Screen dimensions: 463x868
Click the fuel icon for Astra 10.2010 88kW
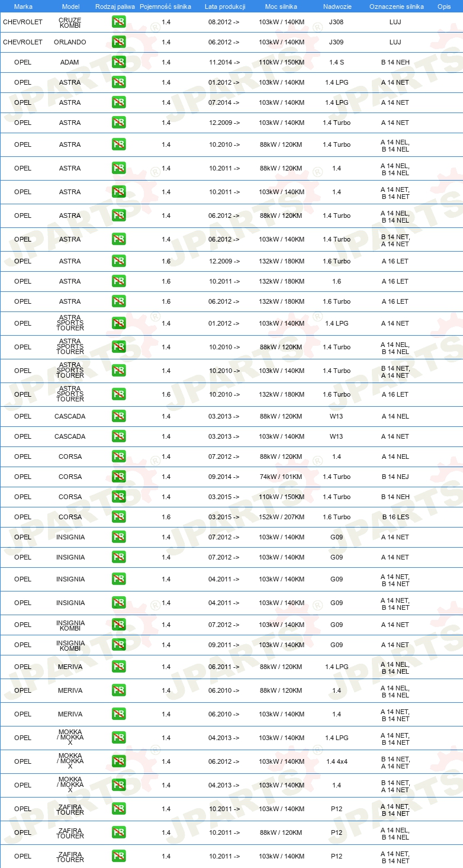(118, 144)
